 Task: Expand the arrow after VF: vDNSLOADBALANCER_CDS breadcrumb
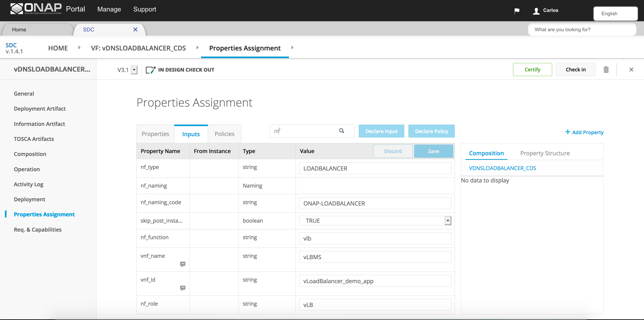coord(197,48)
